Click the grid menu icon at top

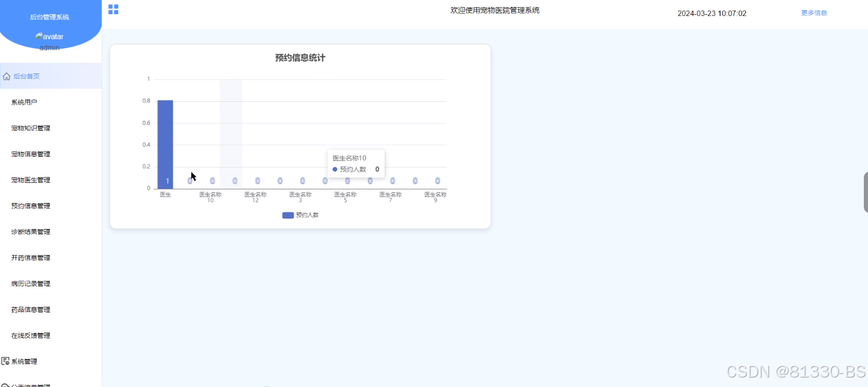pos(113,9)
